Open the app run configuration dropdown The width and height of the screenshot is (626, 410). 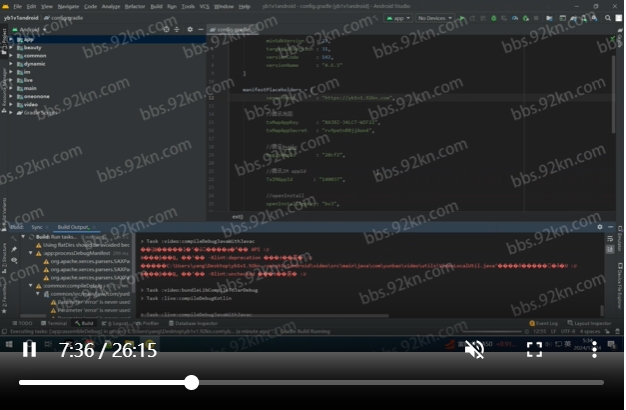[397, 18]
